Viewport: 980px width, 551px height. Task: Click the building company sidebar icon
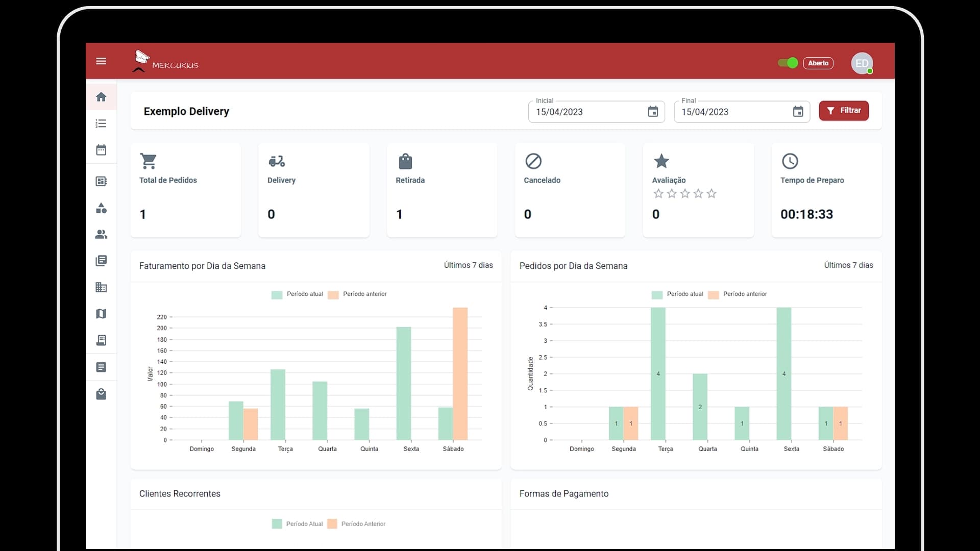point(101,287)
